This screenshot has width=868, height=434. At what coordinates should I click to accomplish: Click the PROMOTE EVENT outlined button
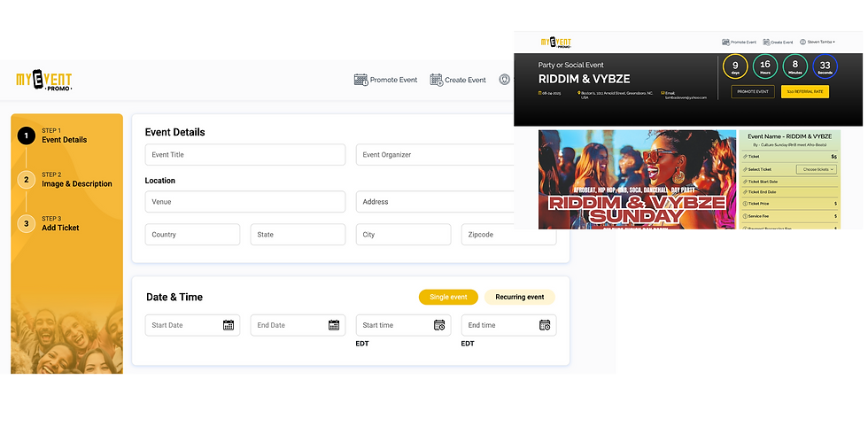752,91
